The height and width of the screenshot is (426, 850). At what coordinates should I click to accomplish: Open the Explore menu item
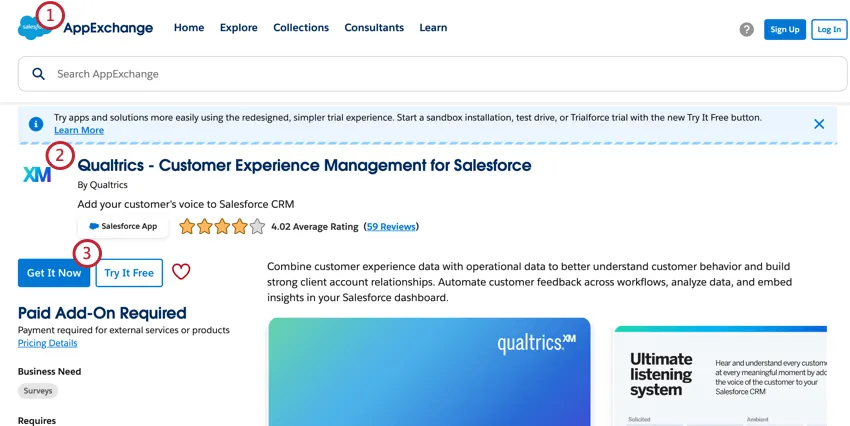click(239, 28)
